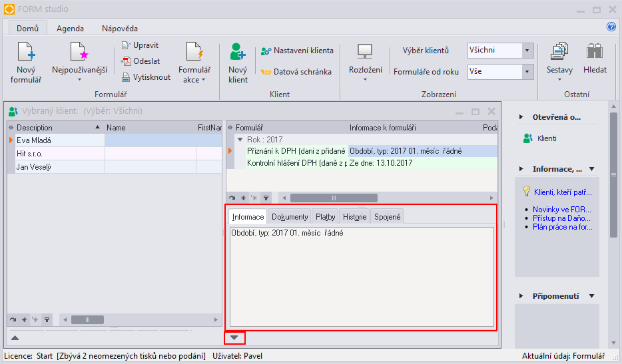This screenshot has width=622, height=364.
Task: Click Odeslat to send the form
Action: (x=141, y=61)
